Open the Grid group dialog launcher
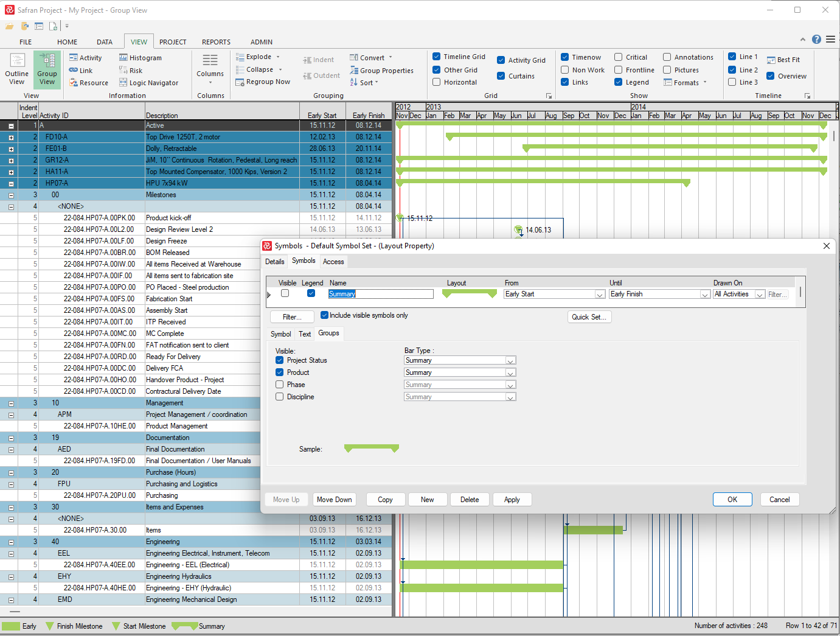Viewport: 840px width, 636px height. (549, 96)
